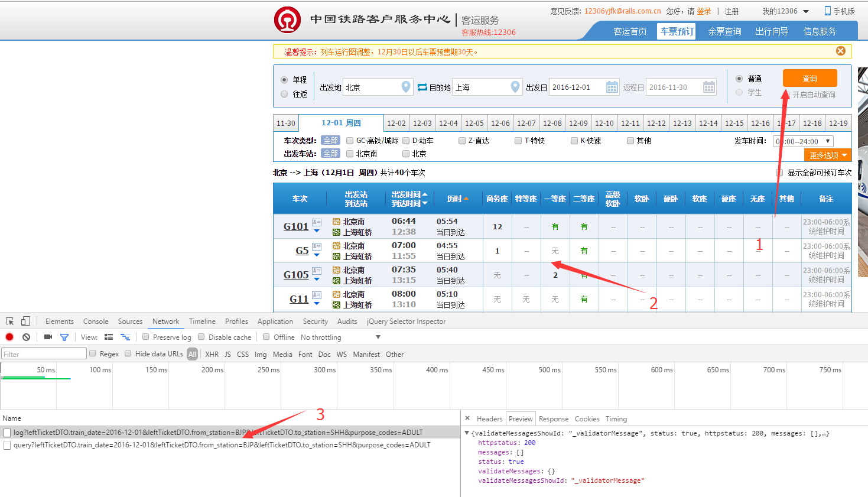Use large request rows view icon
The image size is (868, 497).
pyautogui.click(x=109, y=337)
